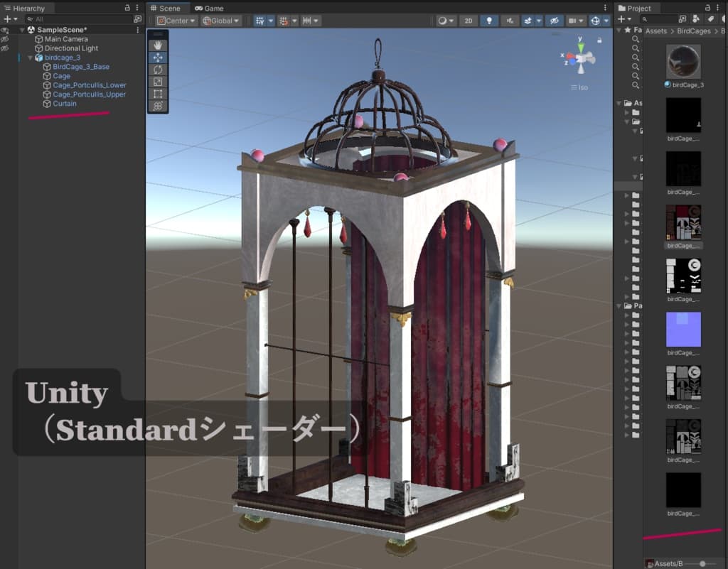Image resolution: width=728 pixels, height=569 pixels.
Task: Select the Rotate tool
Action: coord(158,70)
